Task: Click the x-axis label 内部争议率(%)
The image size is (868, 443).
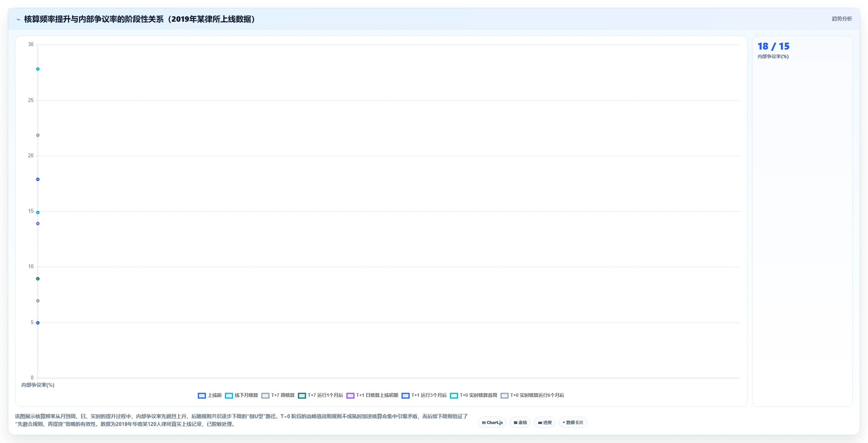Action: coord(38,385)
